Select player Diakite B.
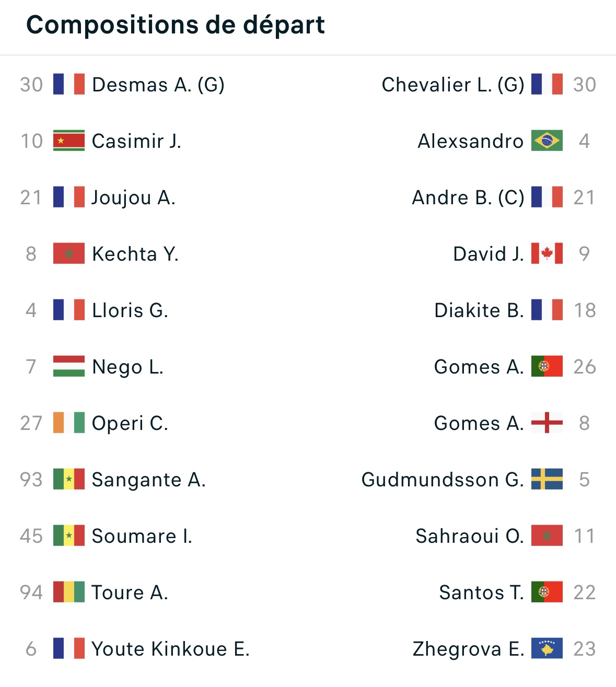 (479, 310)
